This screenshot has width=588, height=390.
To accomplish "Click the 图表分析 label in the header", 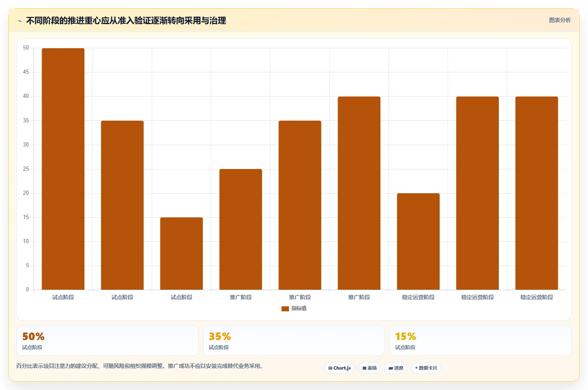I will (560, 20).
